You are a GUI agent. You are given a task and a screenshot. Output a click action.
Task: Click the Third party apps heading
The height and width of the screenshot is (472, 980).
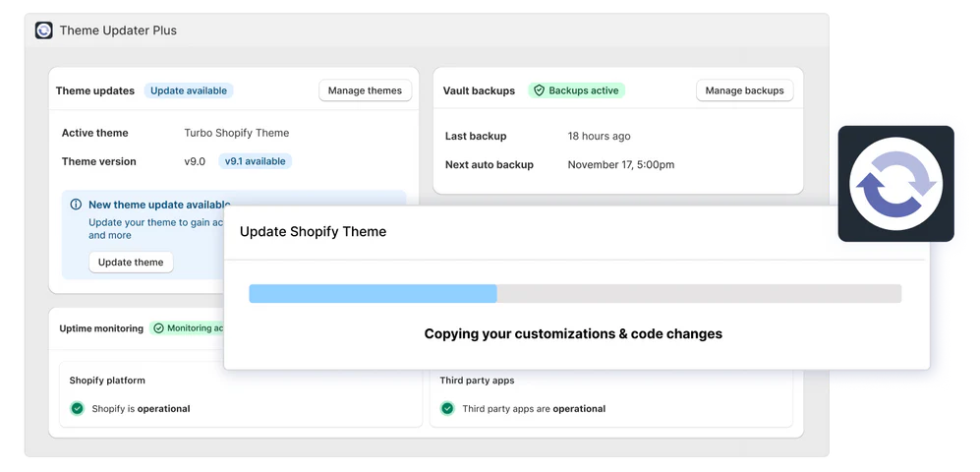click(477, 381)
